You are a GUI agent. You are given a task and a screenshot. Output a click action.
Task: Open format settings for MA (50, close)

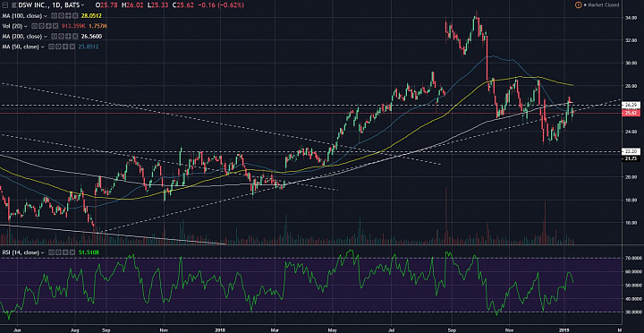58,47
